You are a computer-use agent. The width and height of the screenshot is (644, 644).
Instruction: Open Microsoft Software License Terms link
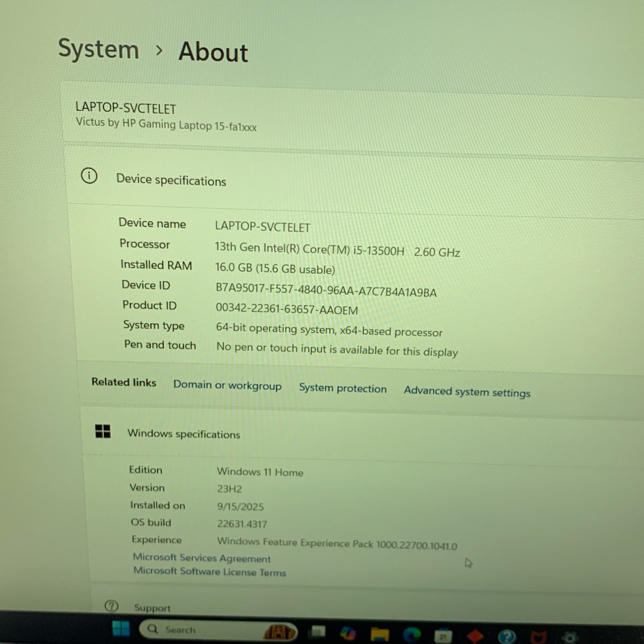[x=210, y=571]
